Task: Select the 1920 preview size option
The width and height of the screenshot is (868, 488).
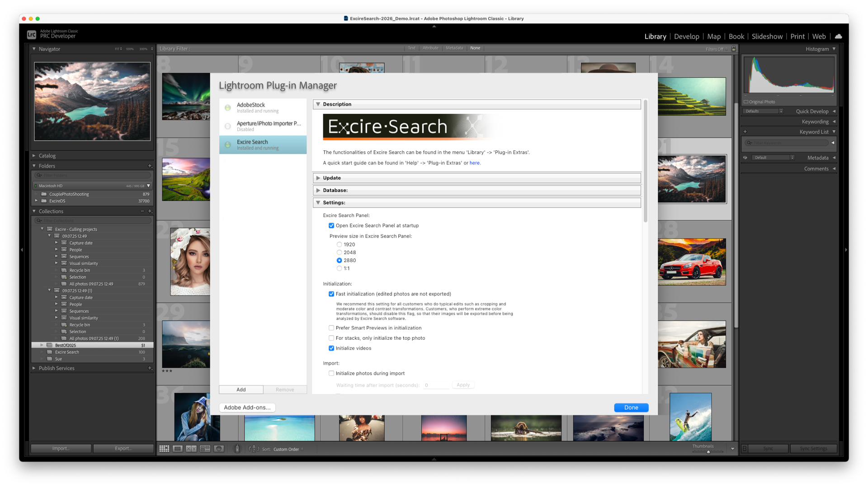Action: (x=339, y=244)
